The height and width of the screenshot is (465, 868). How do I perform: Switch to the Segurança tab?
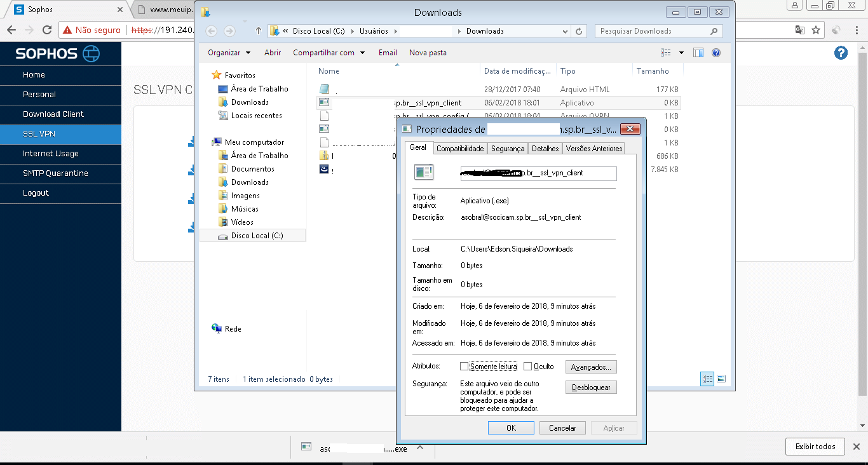[508, 149]
